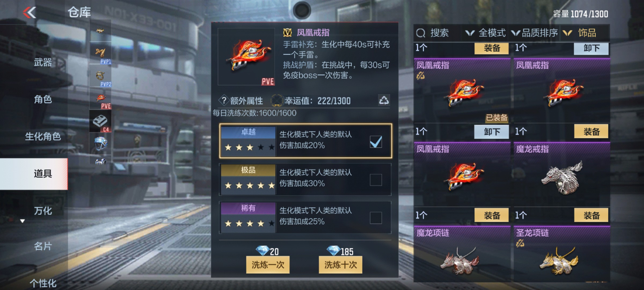Click the 洗炼一次 button
Image resolution: width=644 pixels, height=290 pixels.
point(268,265)
